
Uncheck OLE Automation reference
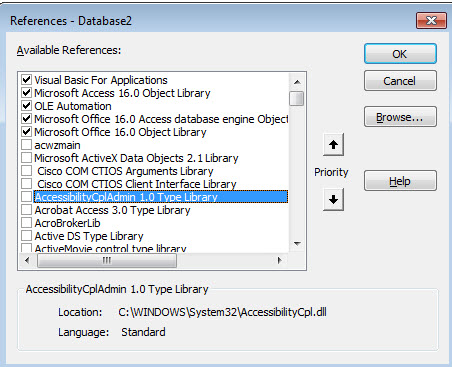click(x=26, y=106)
